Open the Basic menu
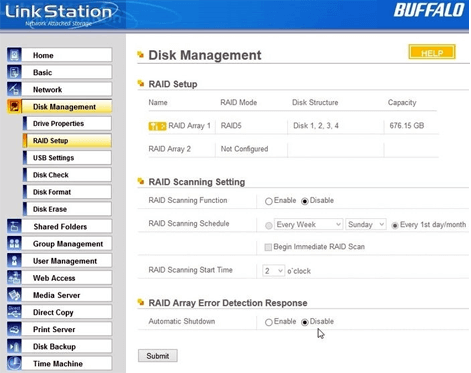 pos(67,72)
